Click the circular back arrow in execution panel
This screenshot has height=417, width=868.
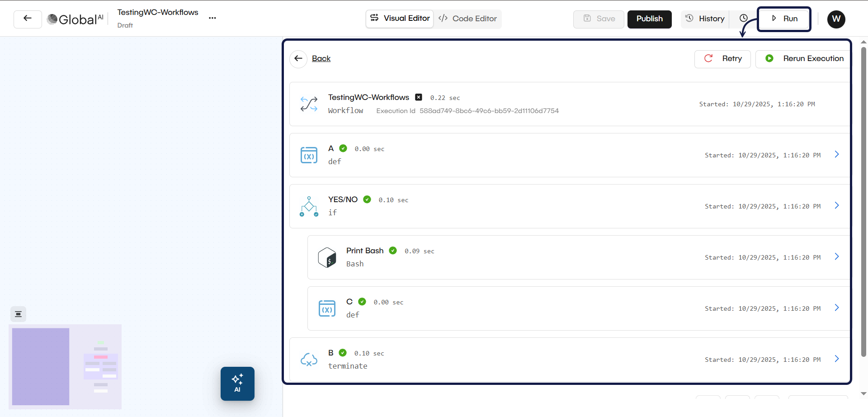(x=298, y=59)
